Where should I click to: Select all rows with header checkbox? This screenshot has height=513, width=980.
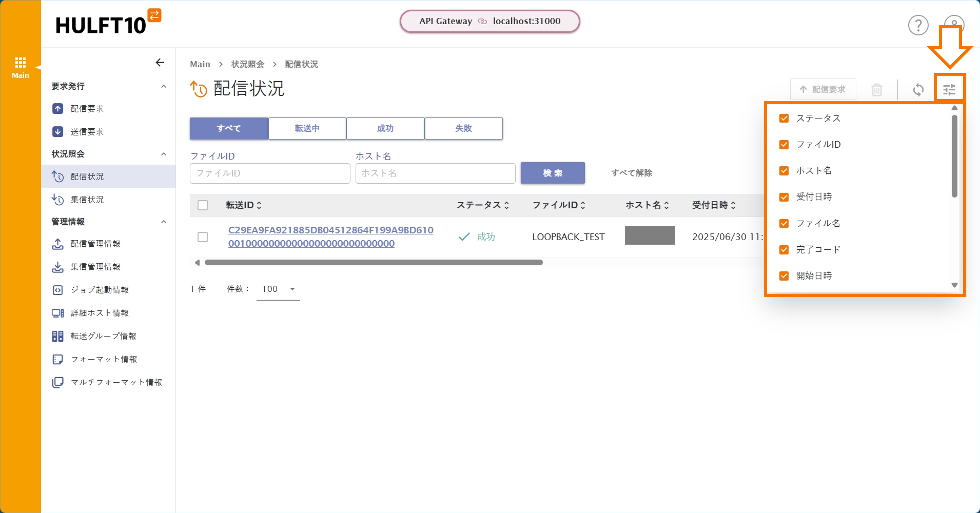click(x=202, y=205)
